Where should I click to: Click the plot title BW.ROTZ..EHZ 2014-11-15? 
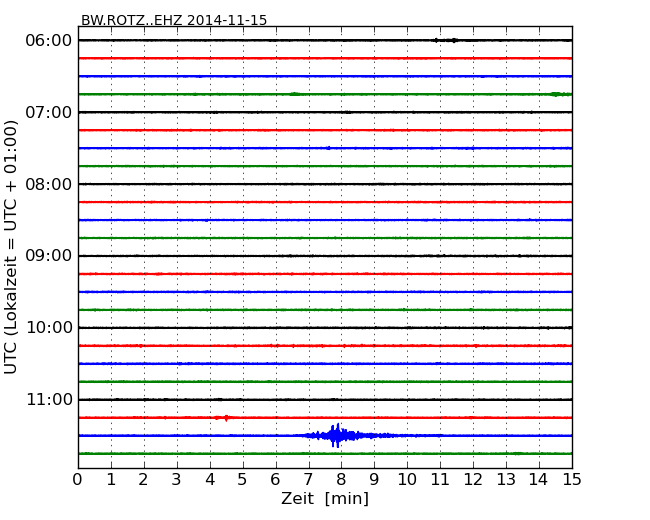tap(174, 20)
